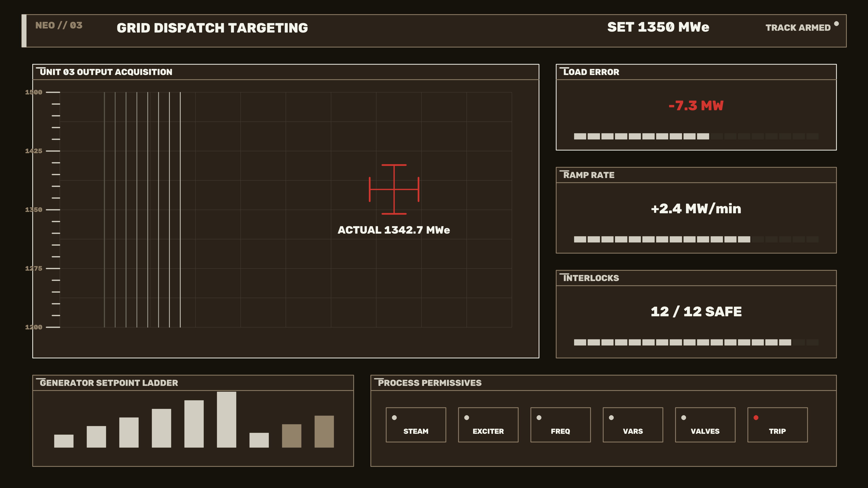Image resolution: width=868 pixels, height=488 pixels.
Task: Click the red TRIP indicator dot
Action: click(x=756, y=418)
